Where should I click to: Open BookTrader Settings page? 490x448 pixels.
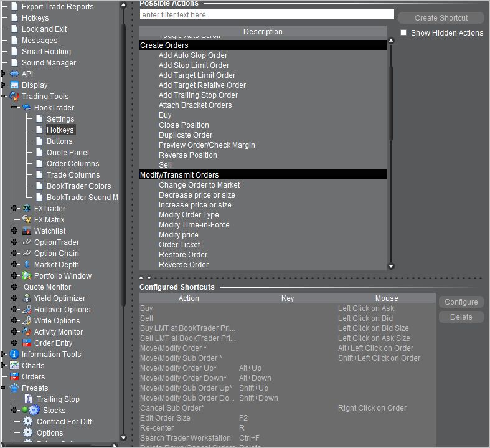click(60, 119)
